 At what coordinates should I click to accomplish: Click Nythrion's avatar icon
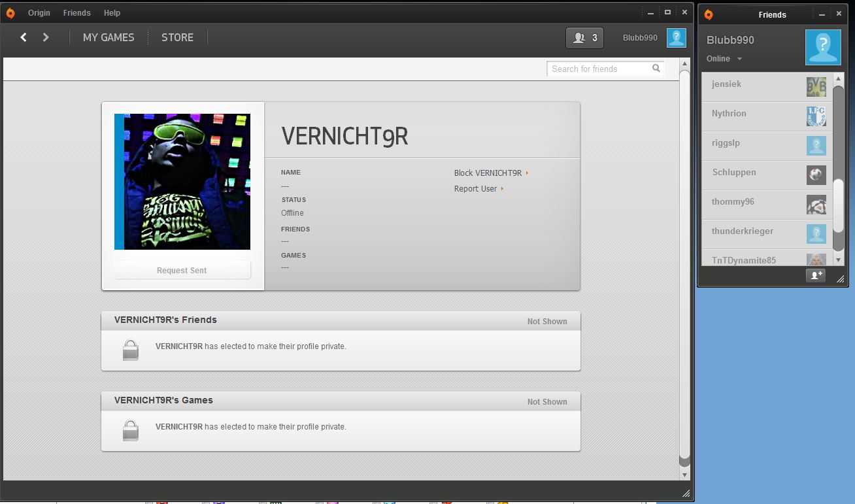(x=816, y=116)
